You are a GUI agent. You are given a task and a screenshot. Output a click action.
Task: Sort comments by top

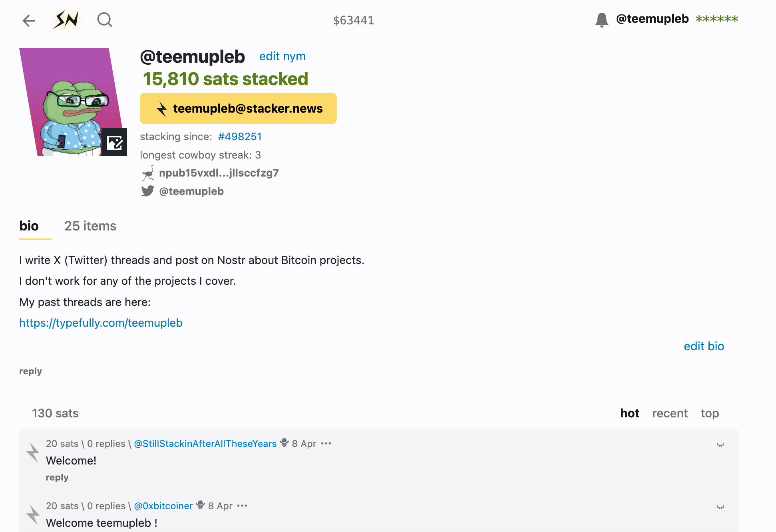click(710, 413)
